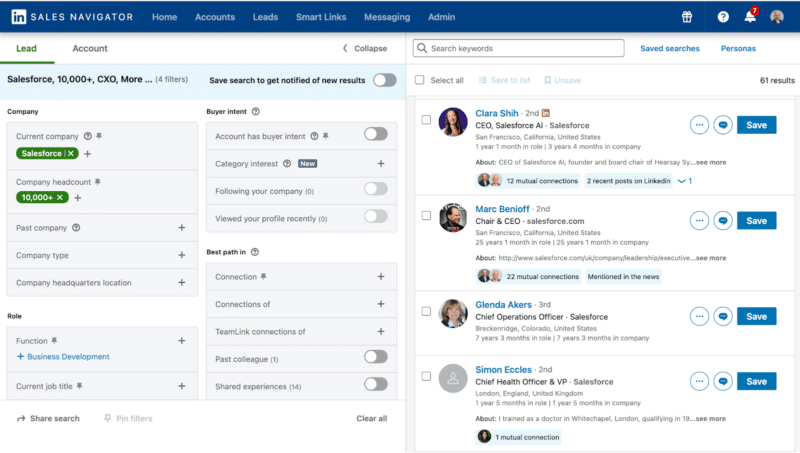Open the Accounts menu item
Viewport: 800px width, 453px height.
point(215,17)
